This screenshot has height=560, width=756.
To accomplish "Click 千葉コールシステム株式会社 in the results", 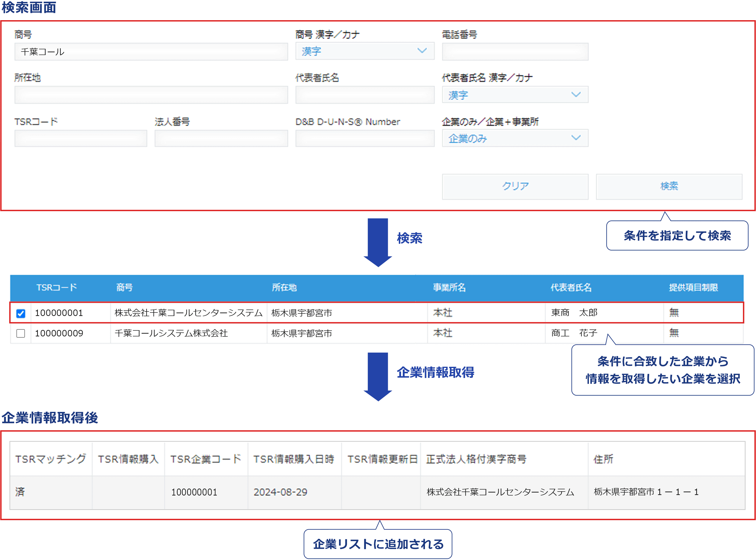I will coord(171,333).
